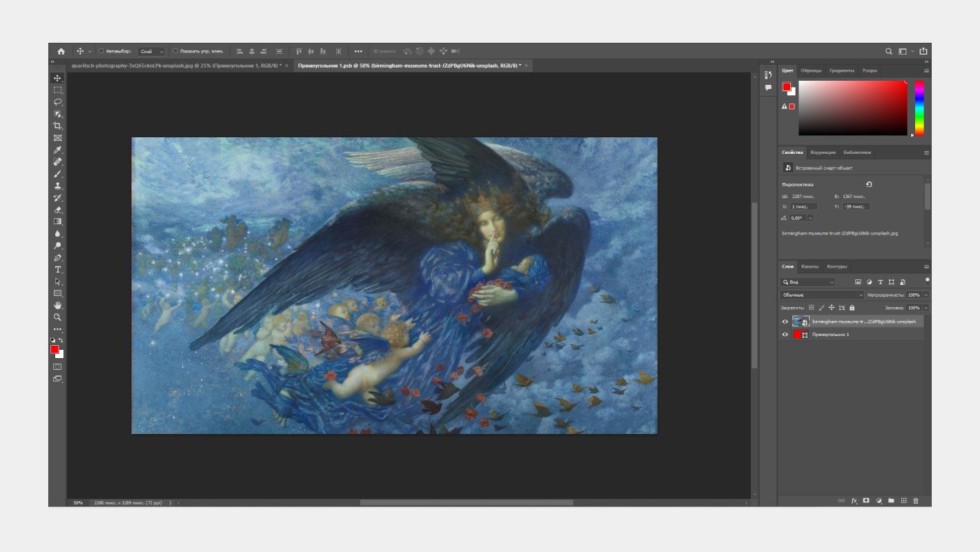This screenshot has height=552, width=980.
Task: Open the Непрозрачность opacity dropdown arrow
Action: [x=925, y=295]
